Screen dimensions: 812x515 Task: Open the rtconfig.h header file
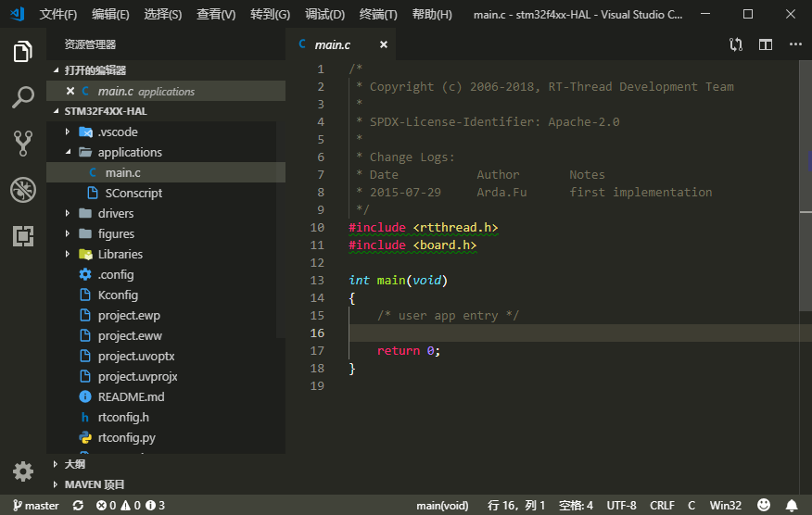pos(166,417)
